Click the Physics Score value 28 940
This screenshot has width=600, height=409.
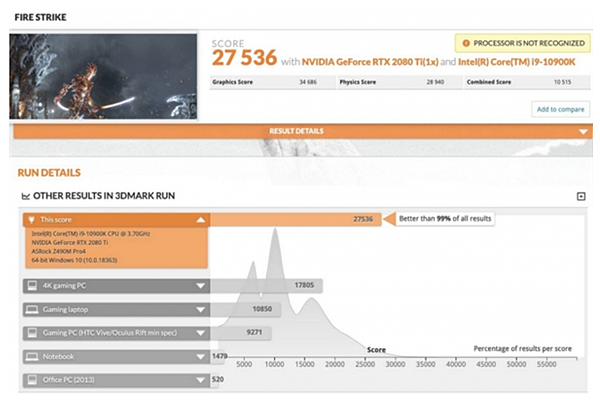(x=435, y=82)
